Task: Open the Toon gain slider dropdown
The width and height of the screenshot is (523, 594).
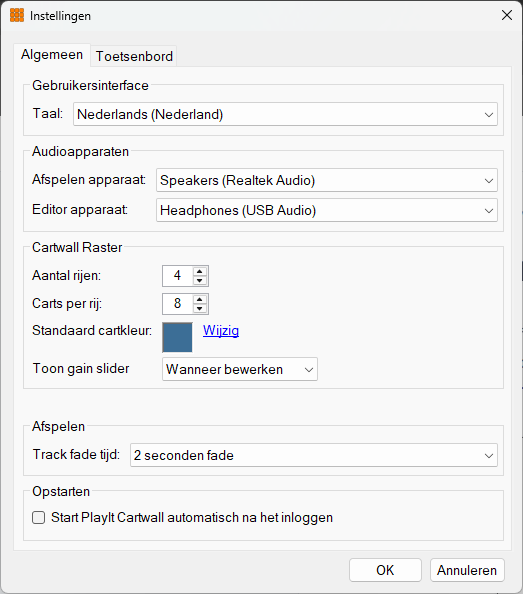Action: (x=240, y=369)
